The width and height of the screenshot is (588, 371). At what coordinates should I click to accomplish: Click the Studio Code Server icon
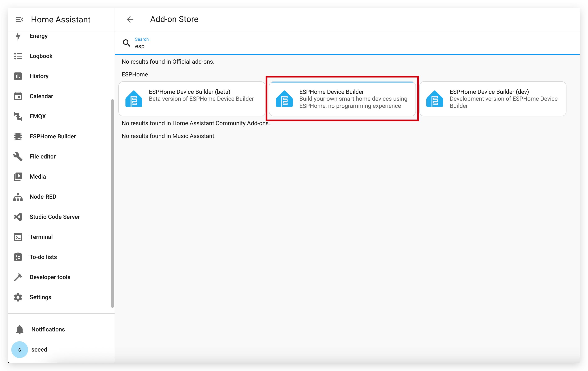pyautogui.click(x=18, y=217)
